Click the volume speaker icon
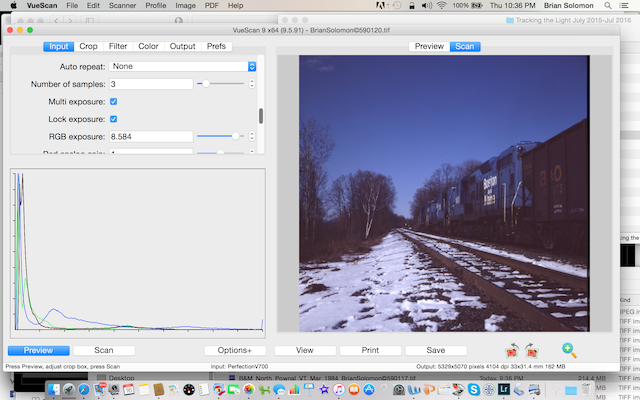Image resolution: width=640 pixels, height=400 pixels. tap(427, 5)
